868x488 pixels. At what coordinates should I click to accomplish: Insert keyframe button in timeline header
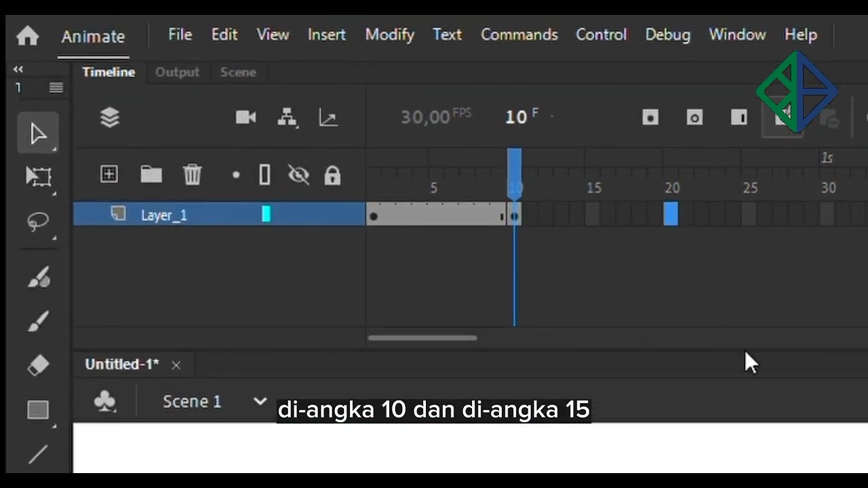pyautogui.click(x=650, y=118)
